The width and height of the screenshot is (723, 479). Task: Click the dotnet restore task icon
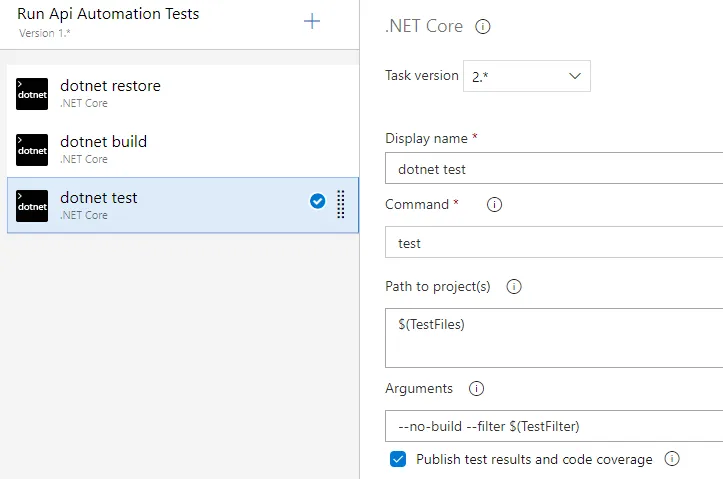32,94
